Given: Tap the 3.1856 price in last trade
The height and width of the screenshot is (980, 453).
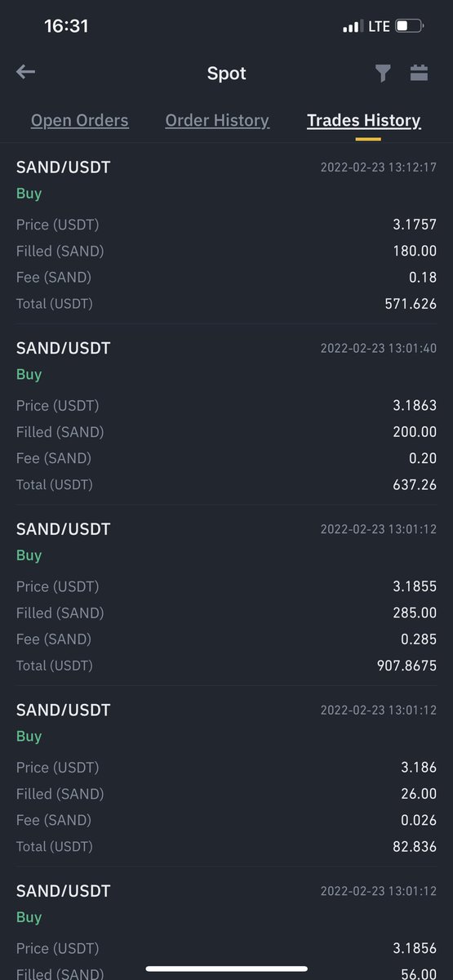Looking at the screenshot, I should (415, 948).
